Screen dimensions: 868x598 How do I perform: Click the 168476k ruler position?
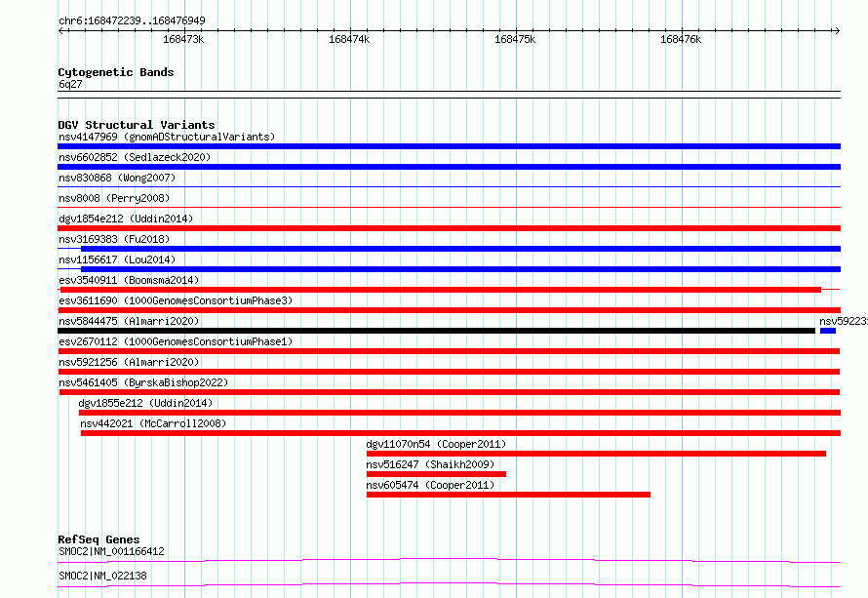(x=681, y=39)
